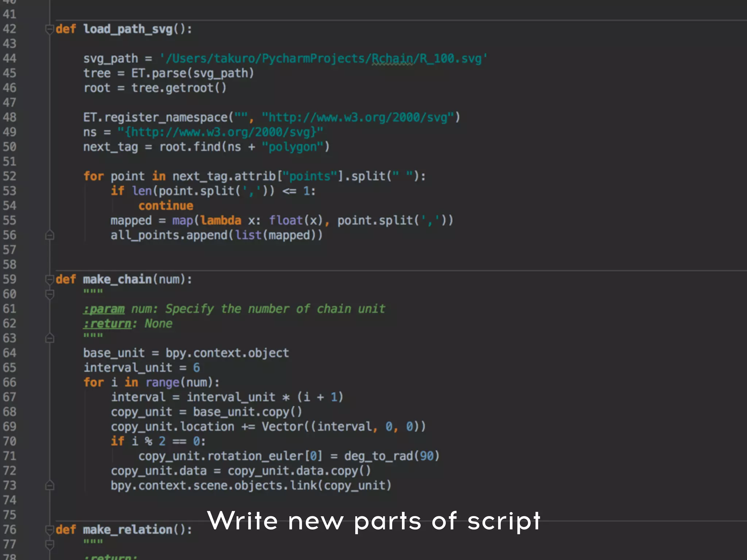Click float(x) in the map call
The width and height of the screenshot is (747, 560).
pyautogui.click(x=296, y=221)
